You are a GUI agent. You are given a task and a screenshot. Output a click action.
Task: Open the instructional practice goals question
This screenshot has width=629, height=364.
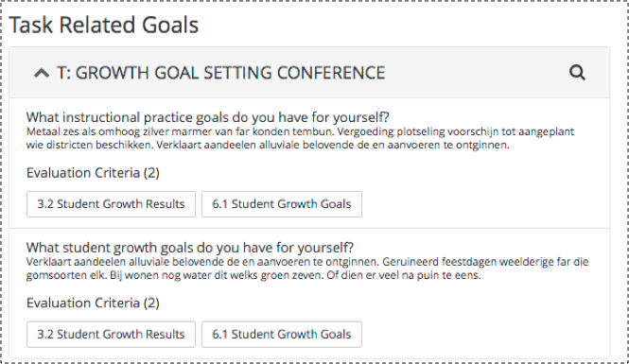point(208,117)
